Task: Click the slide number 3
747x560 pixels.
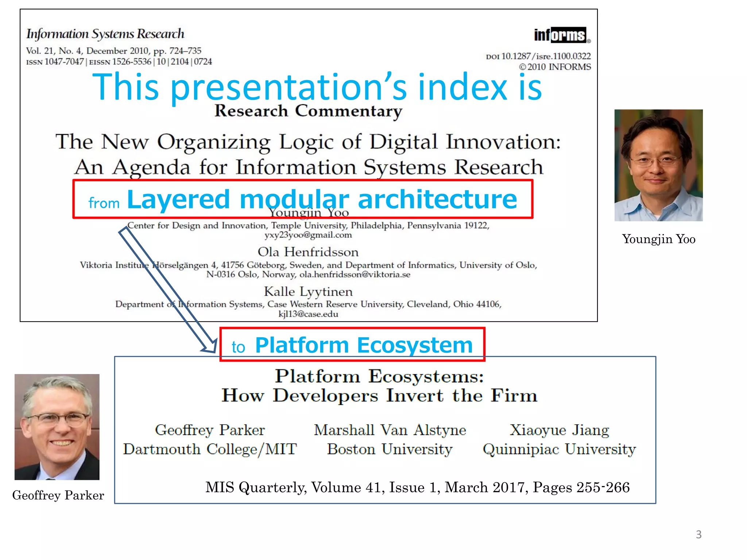Action: (x=698, y=534)
